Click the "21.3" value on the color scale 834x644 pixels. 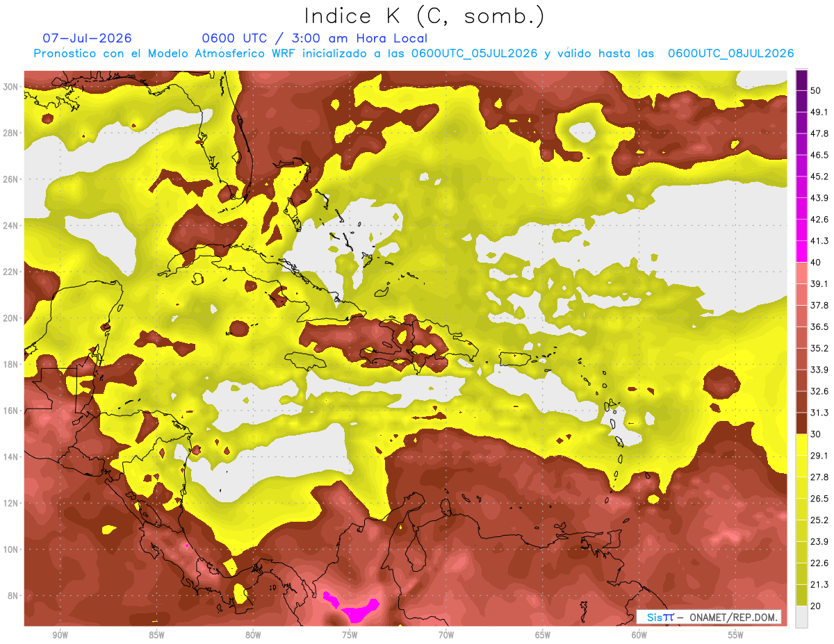[x=819, y=585]
